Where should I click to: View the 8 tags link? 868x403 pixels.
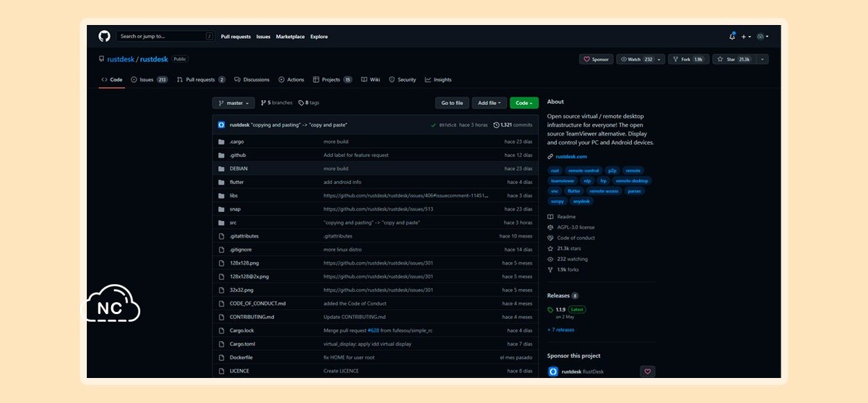click(309, 103)
